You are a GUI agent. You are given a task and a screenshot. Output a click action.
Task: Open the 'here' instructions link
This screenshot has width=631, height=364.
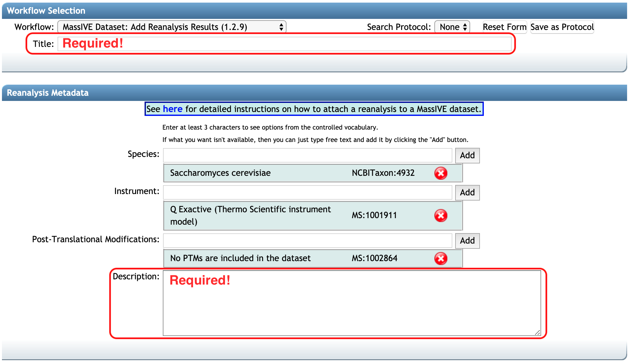(x=173, y=109)
